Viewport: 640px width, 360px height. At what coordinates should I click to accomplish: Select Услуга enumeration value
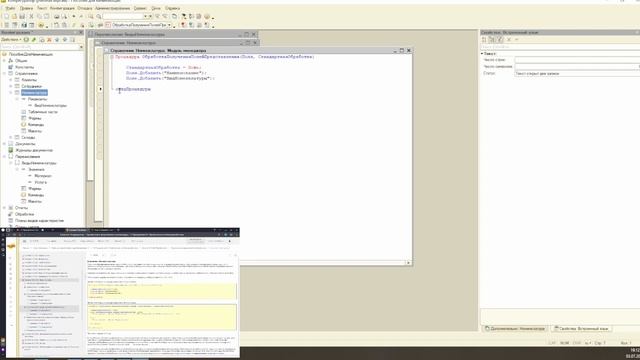point(40,182)
